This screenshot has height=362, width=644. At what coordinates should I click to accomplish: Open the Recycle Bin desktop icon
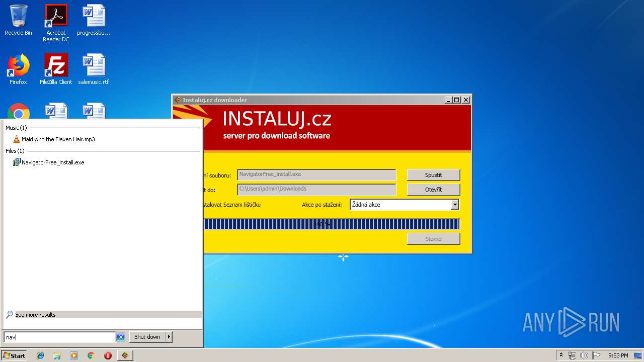[x=18, y=20]
